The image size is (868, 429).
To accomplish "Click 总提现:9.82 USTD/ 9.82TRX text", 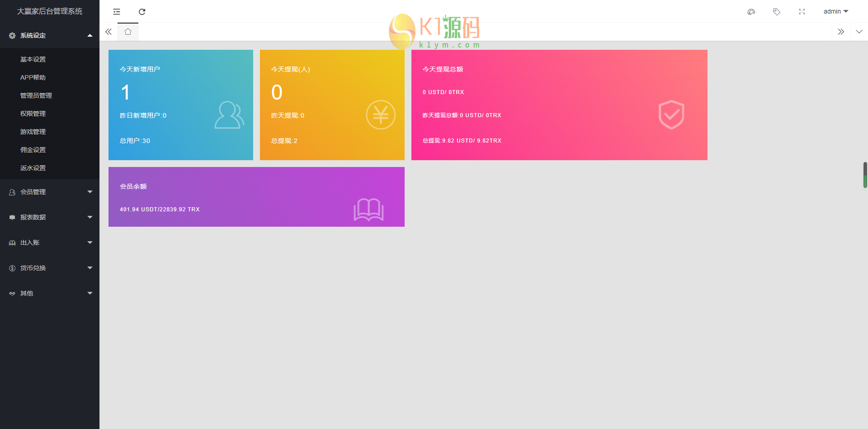I will (x=462, y=141).
